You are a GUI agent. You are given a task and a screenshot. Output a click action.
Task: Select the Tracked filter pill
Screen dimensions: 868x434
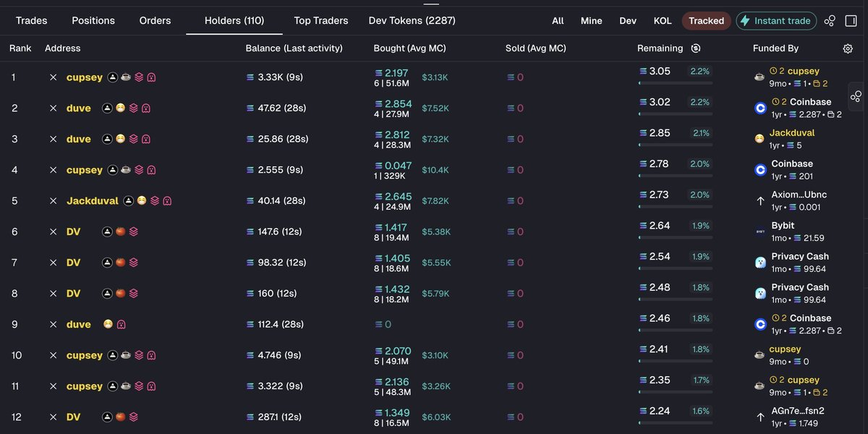click(x=706, y=21)
